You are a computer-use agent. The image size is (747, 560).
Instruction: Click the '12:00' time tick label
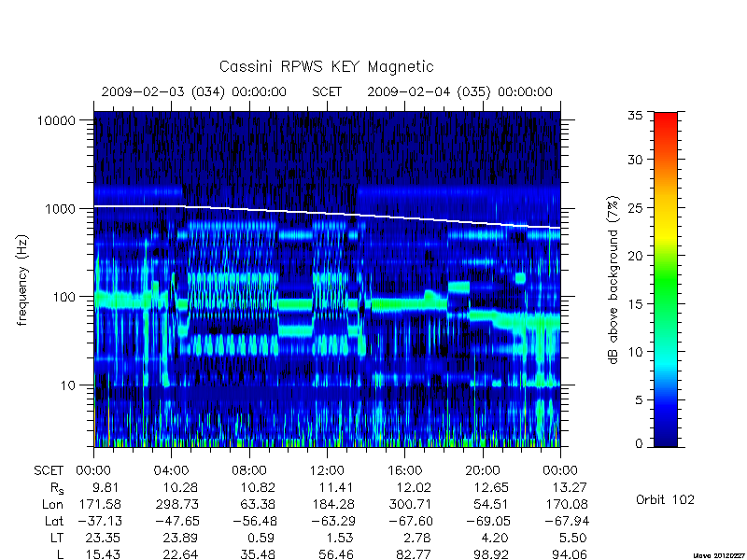coord(327,470)
